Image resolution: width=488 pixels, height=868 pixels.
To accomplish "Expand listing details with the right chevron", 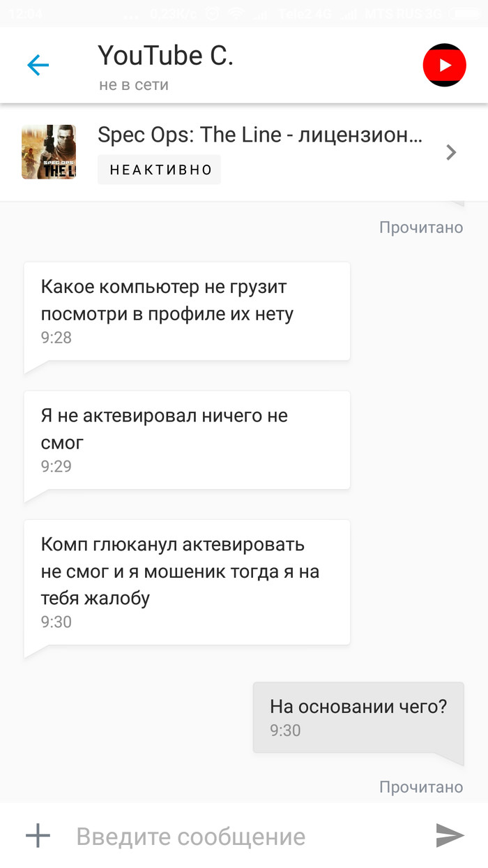I will (x=451, y=152).
